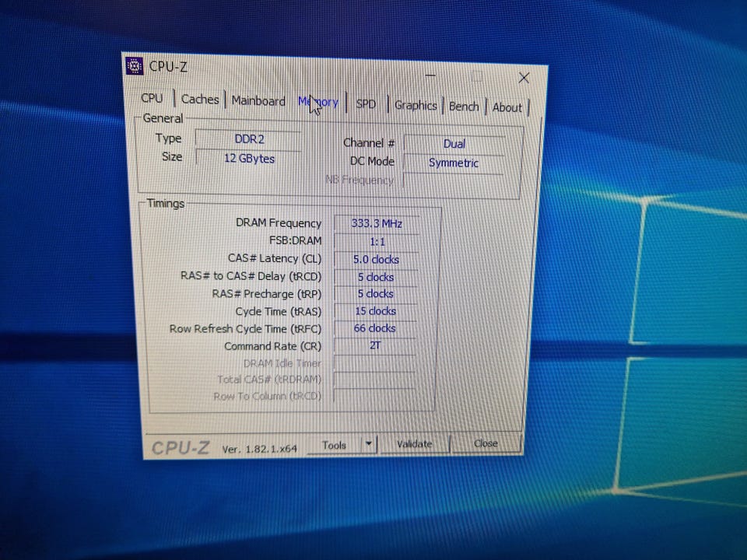Click the 5.0 clocks CAS latency value
The height and width of the screenshot is (560, 747).
tap(376, 259)
